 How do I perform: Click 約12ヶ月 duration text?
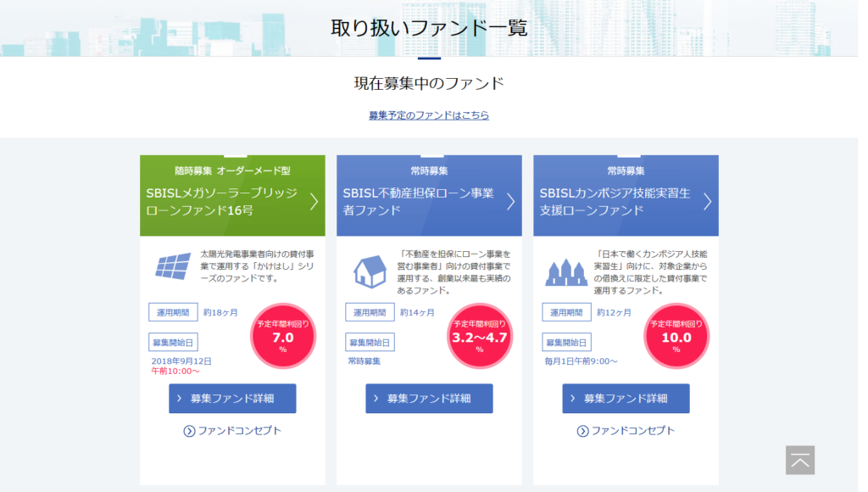pyautogui.click(x=614, y=312)
